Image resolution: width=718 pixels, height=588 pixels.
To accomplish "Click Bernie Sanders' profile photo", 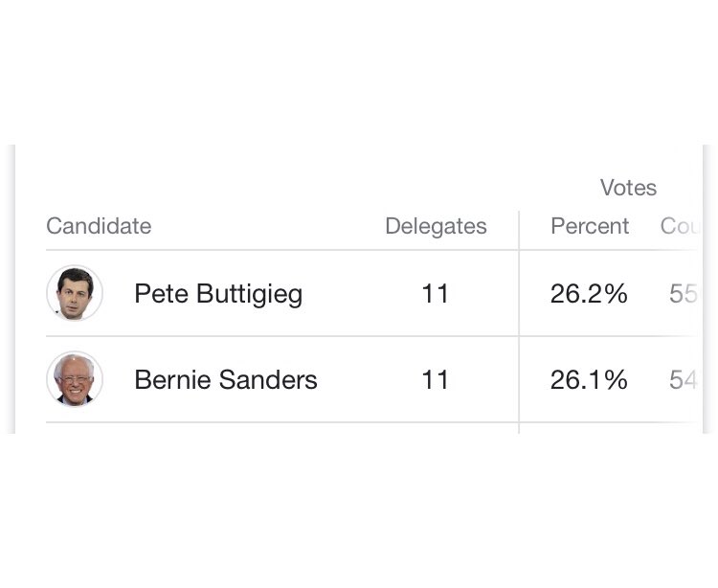I will [75, 379].
